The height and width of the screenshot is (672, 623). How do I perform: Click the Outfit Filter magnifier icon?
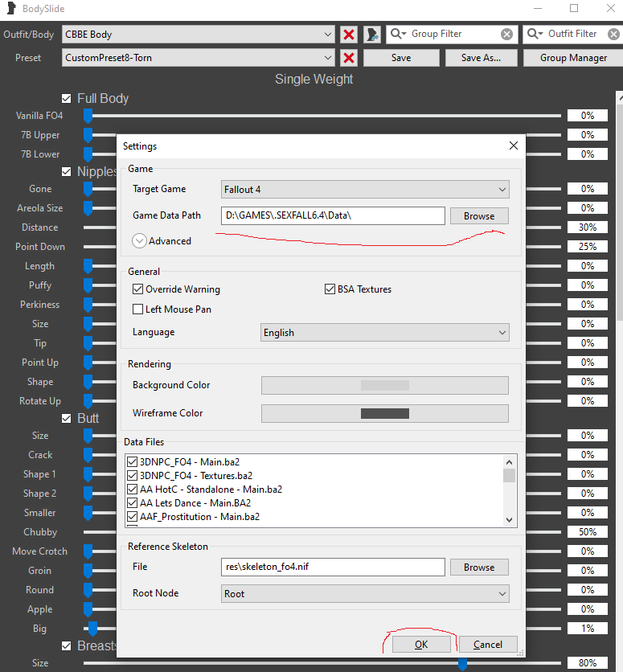click(535, 35)
